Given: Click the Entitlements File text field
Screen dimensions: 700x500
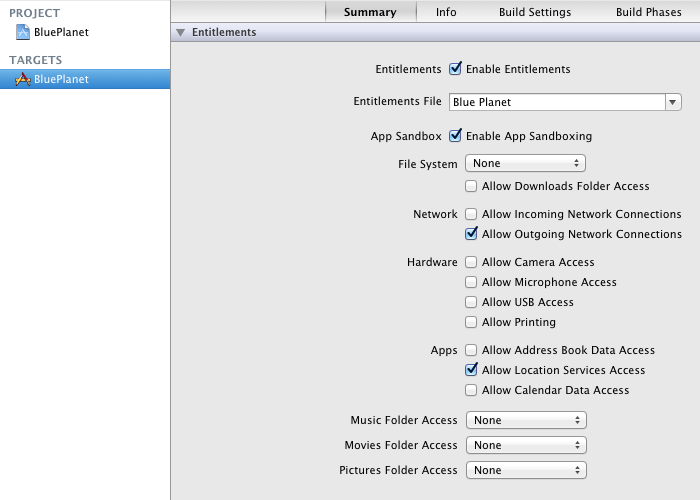Looking at the screenshot, I should pyautogui.click(x=556, y=102).
